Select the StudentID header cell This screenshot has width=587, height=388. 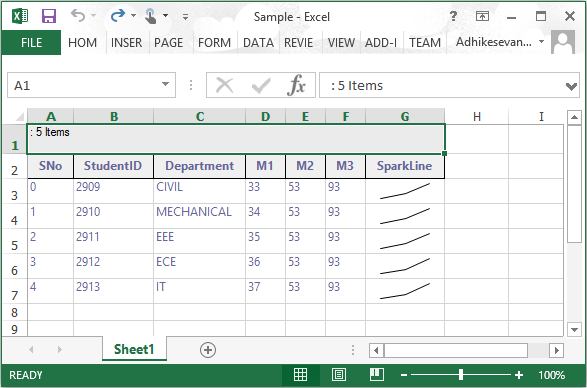[113, 166]
